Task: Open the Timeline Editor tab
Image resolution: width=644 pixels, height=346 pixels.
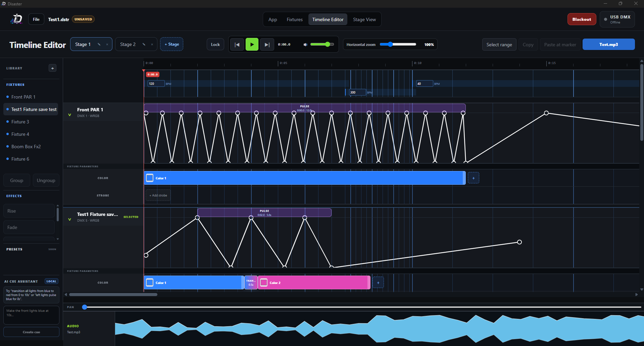Action: tap(328, 19)
